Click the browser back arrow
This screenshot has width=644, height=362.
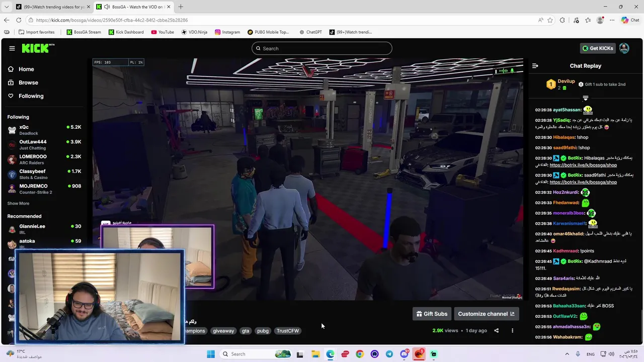point(7,20)
